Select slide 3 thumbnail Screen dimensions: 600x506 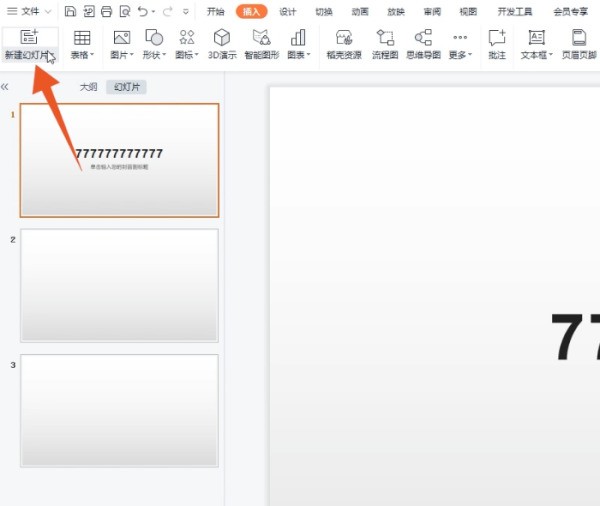(119, 409)
